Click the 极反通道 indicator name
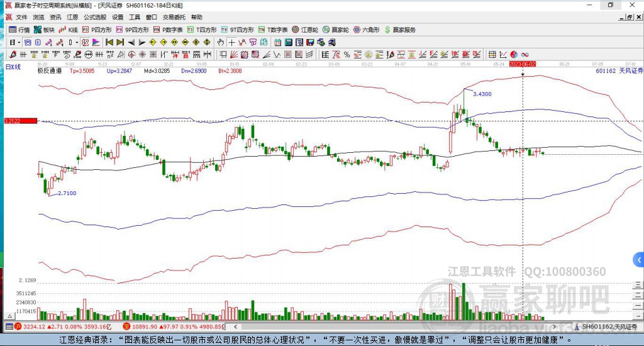 tap(49, 70)
